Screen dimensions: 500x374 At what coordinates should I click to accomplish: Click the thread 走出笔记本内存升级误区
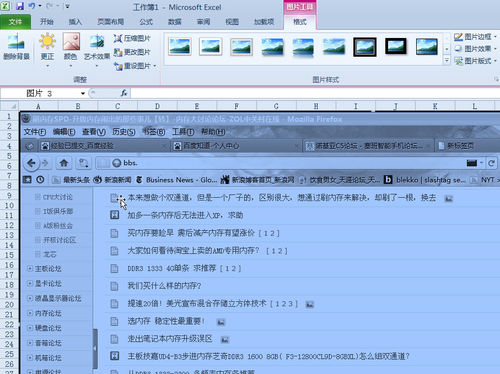pos(170,339)
